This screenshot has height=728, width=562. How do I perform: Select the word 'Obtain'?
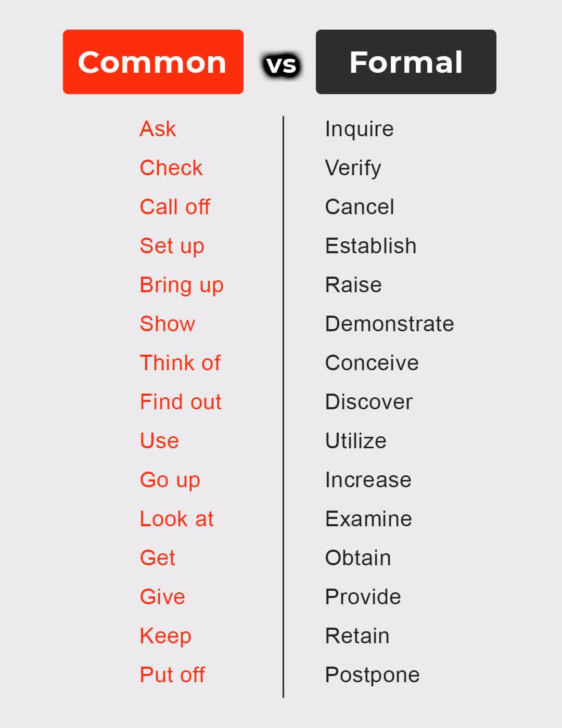point(358,558)
